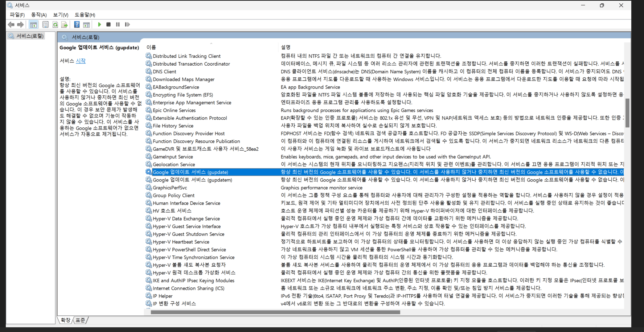
Task: Select the Group Policy Client service
Action: click(x=384, y=195)
